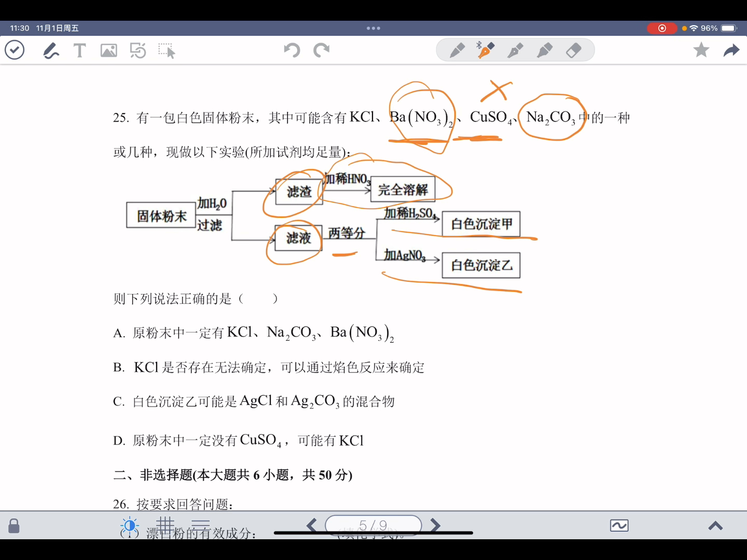Open the lined paper option
Screen dimensions: 747x560
pyautogui.click(x=201, y=525)
